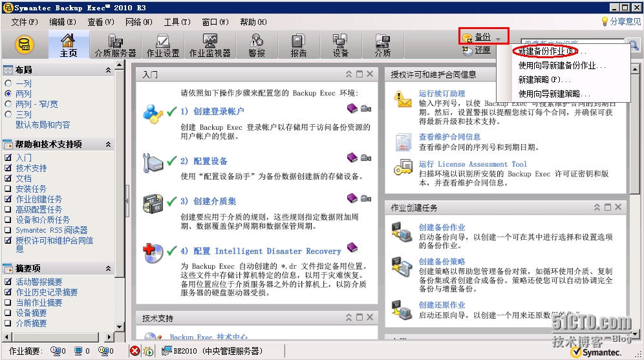Click the 创建备份作业 task icon
Viewport: 644px width, 360px height.
click(x=402, y=231)
